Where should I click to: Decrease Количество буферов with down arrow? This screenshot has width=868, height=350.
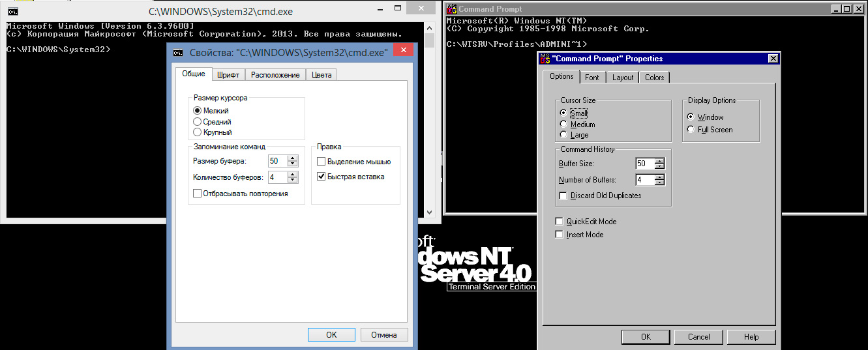tap(293, 180)
